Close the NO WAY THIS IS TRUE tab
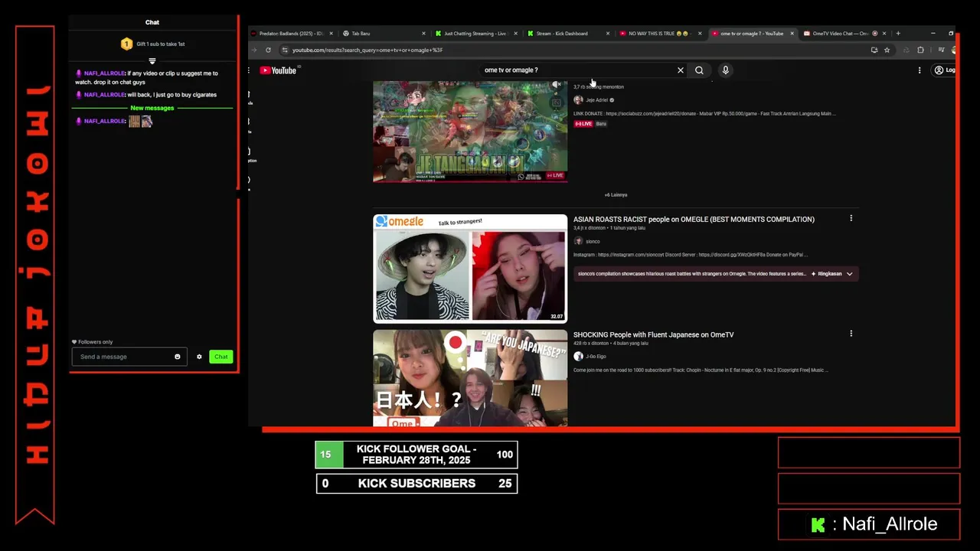 point(700,34)
